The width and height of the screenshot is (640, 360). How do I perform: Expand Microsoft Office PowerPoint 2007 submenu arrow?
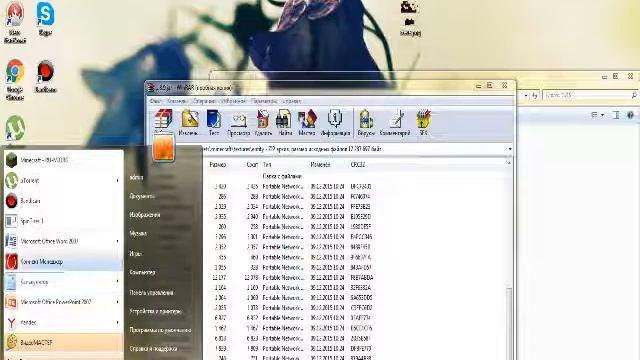click(118, 302)
